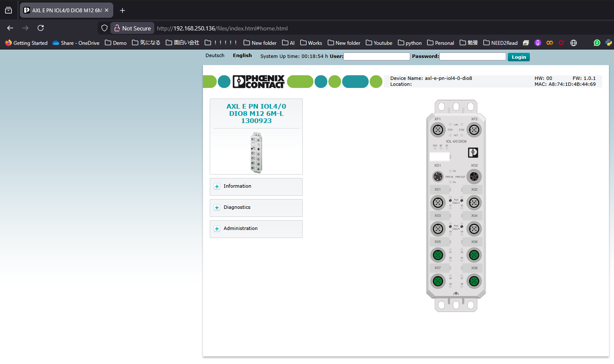Click the device product thumbnail image
Image resolution: width=614 pixels, height=364 pixels.
coord(256,152)
